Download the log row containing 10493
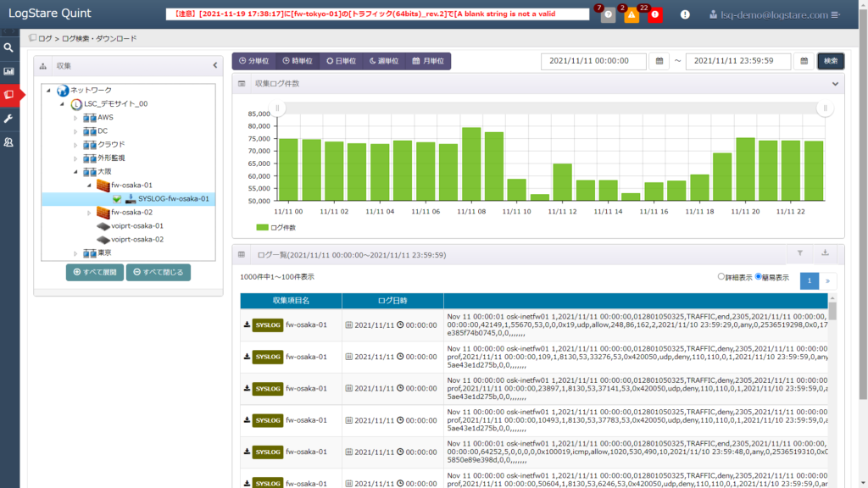 (x=247, y=420)
